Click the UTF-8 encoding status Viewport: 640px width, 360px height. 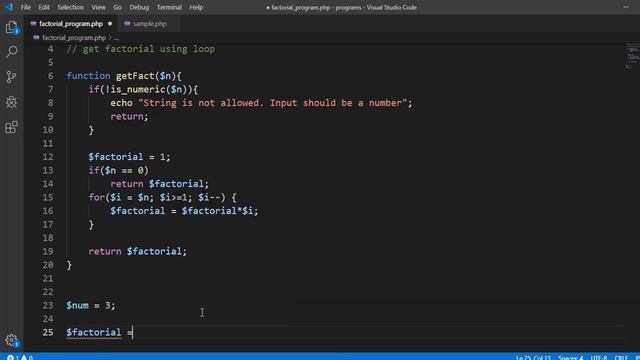pyautogui.click(x=599, y=358)
